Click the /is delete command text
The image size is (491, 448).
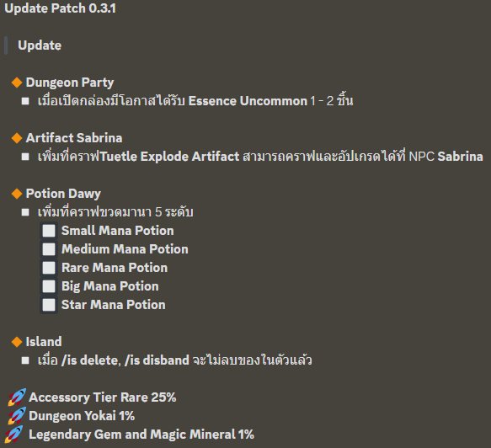pyautogui.click(x=91, y=360)
